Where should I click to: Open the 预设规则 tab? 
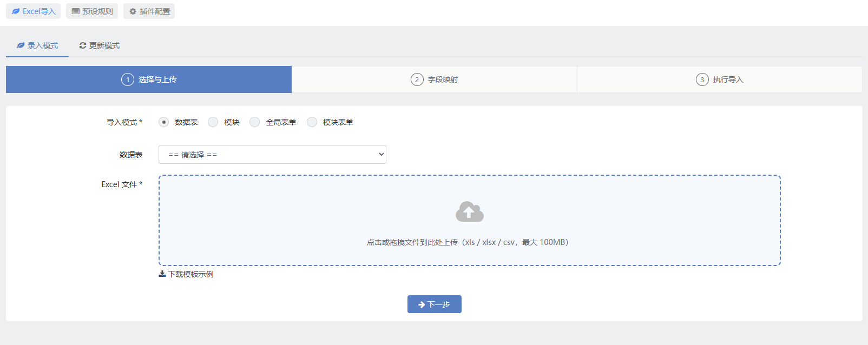point(92,11)
